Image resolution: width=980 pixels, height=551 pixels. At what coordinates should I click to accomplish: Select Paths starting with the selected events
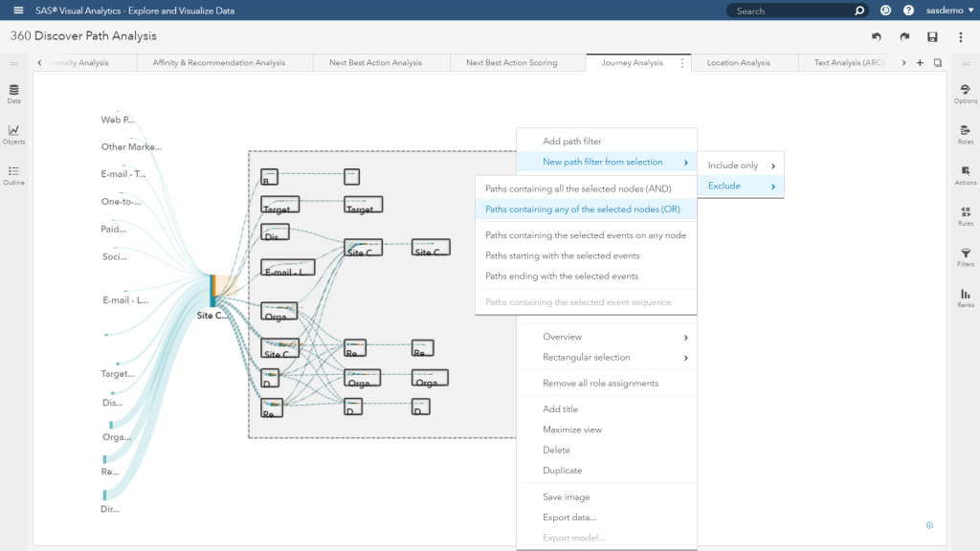pos(586,255)
